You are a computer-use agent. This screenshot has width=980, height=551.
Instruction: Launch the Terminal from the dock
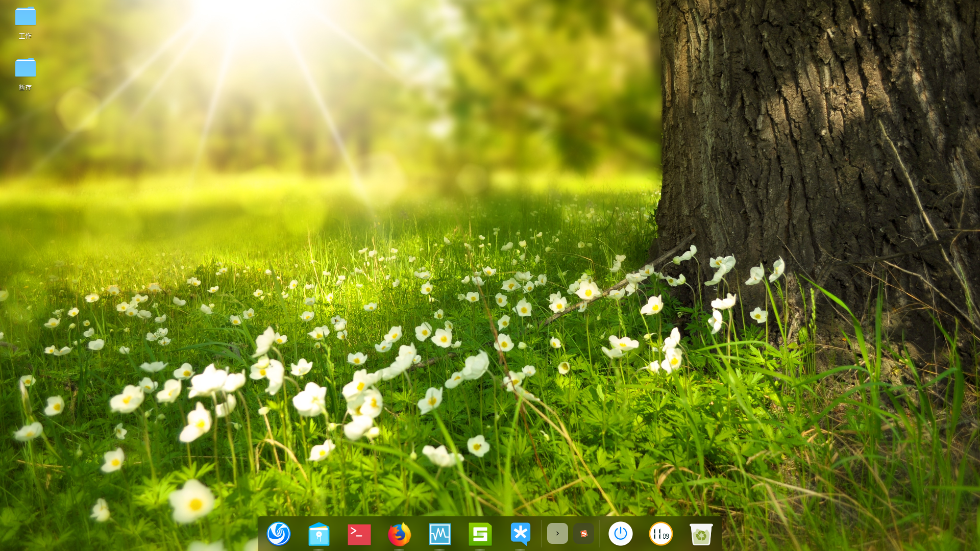[x=359, y=534]
